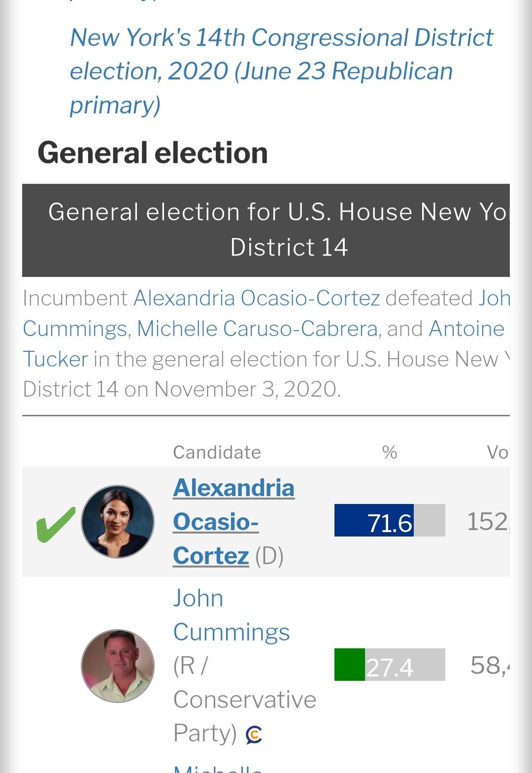Click the green winner checkmark icon

tap(56, 524)
